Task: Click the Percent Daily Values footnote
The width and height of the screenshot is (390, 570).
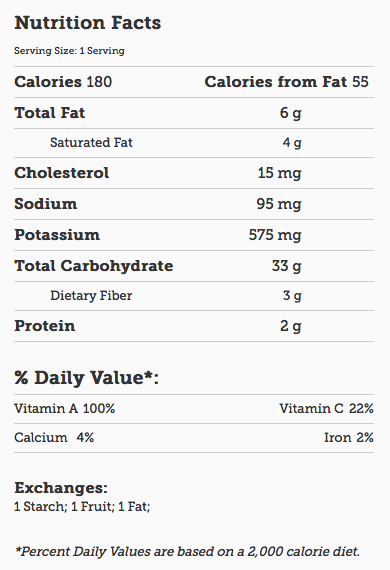Action: click(x=188, y=552)
